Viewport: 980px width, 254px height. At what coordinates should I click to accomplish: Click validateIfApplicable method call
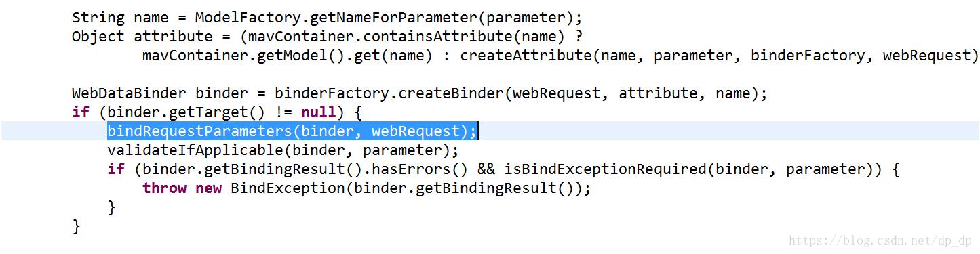[195, 150]
